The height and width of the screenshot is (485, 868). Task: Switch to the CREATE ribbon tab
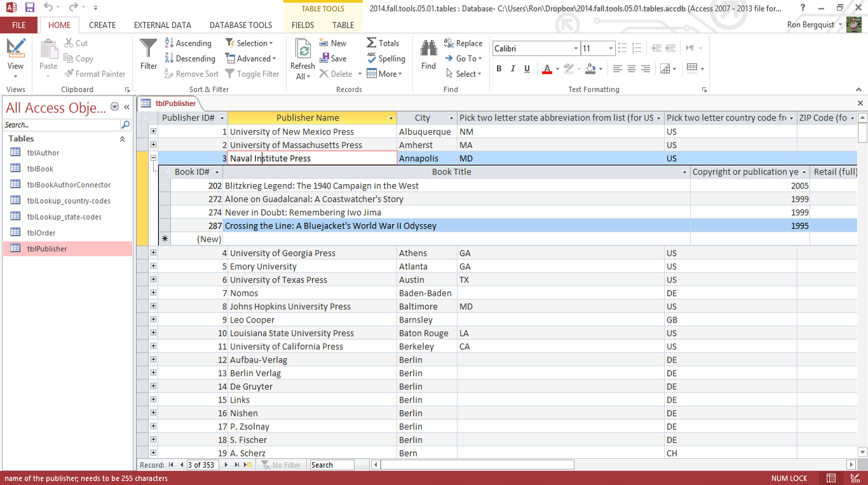click(x=102, y=25)
